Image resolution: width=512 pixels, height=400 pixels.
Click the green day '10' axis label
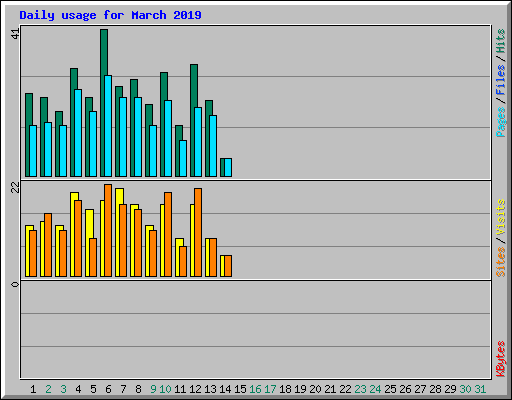click(165, 389)
